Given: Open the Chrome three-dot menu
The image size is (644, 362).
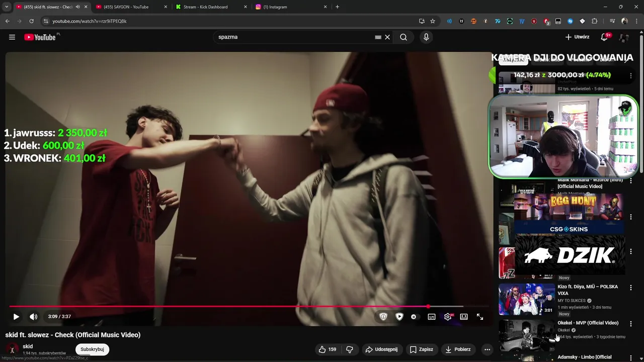Looking at the screenshot, I should coord(636,21).
